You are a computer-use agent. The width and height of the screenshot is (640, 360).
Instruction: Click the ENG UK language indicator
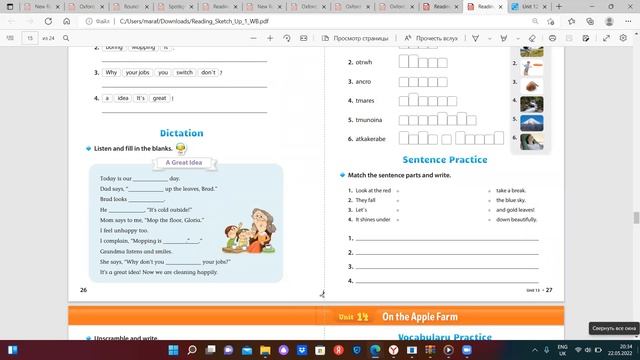[x=562, y=350]
